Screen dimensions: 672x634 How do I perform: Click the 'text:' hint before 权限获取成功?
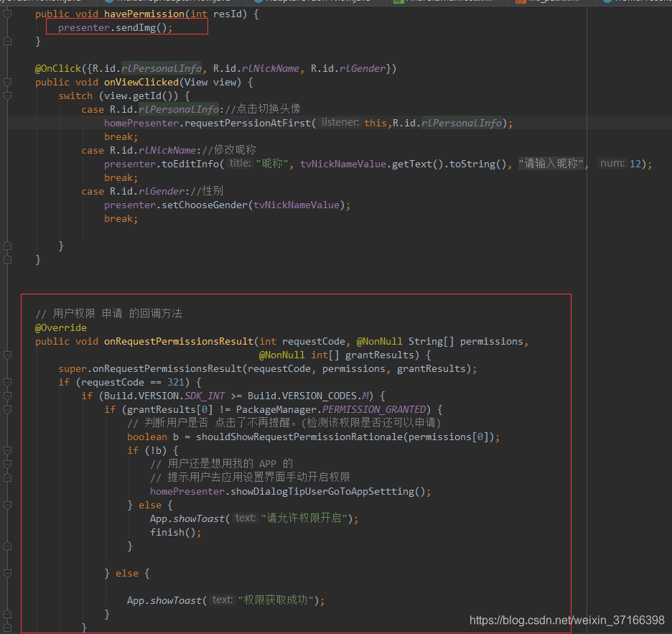(x=223, y=600)
